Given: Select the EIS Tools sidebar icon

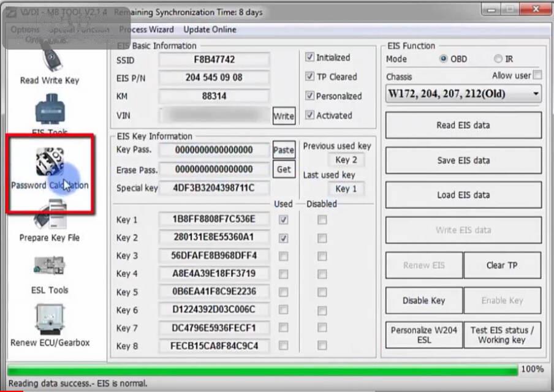Looking at the screenshot, I should [50, 109].
